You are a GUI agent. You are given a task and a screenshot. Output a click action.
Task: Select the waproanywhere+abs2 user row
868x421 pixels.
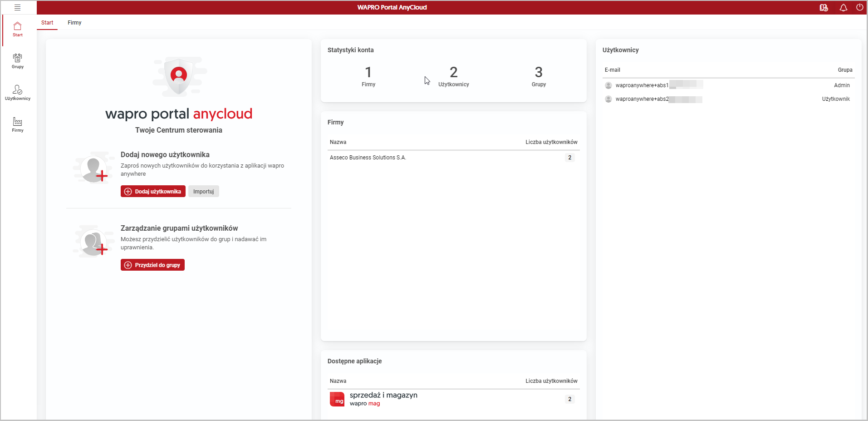click(729, 99)
